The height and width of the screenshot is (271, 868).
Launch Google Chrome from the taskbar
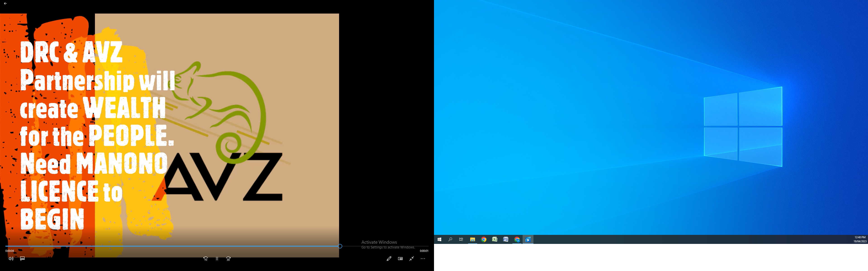484,239
